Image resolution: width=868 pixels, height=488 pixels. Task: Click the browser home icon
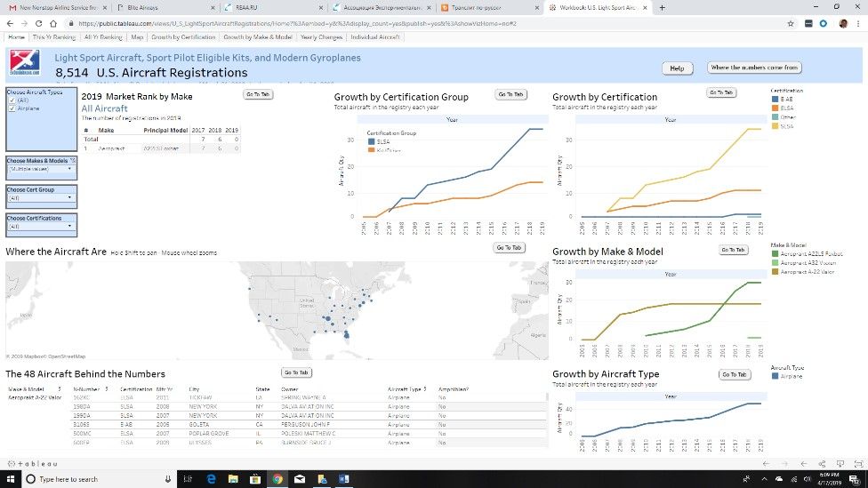click(x=55, y=23)
